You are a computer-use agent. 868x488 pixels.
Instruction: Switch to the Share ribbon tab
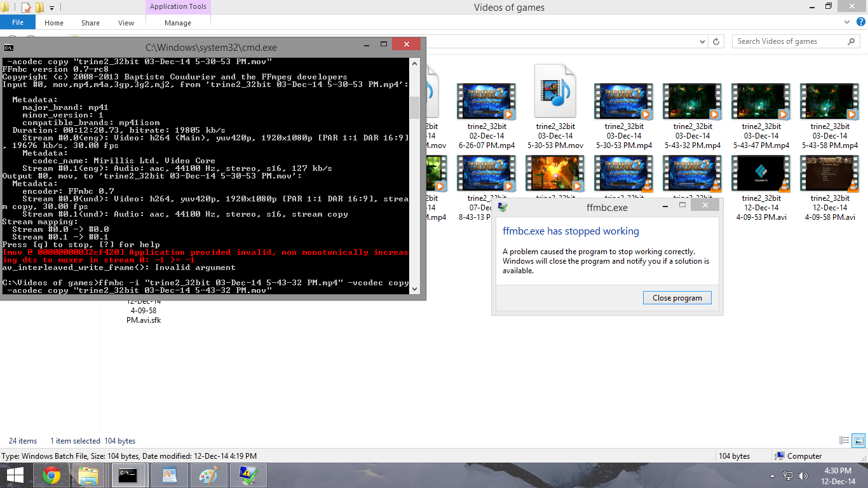point(90,23)
